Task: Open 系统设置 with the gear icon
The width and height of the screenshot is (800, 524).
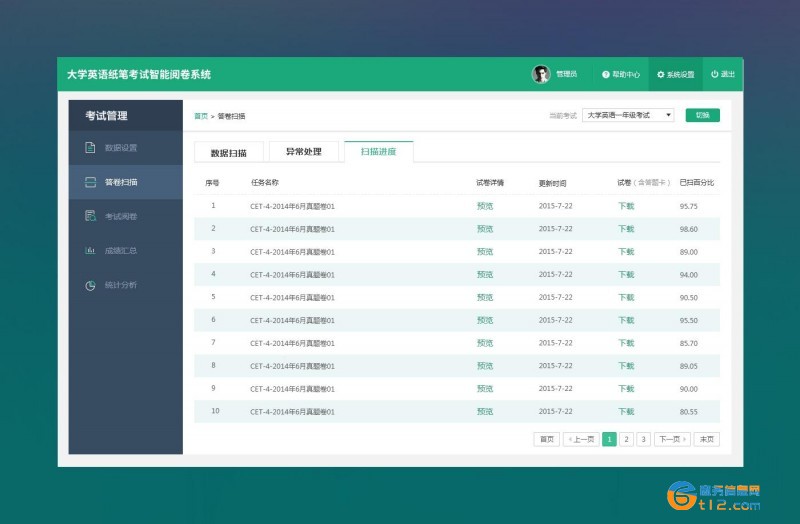Action: tap(676, 74)
